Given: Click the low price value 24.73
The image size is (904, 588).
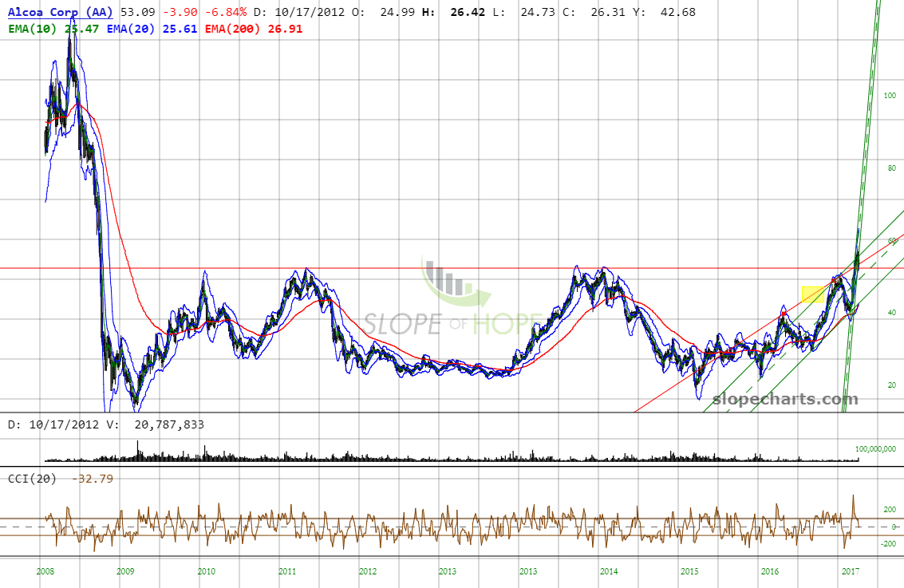Looking at the screenshot, I should click(538, 12).
